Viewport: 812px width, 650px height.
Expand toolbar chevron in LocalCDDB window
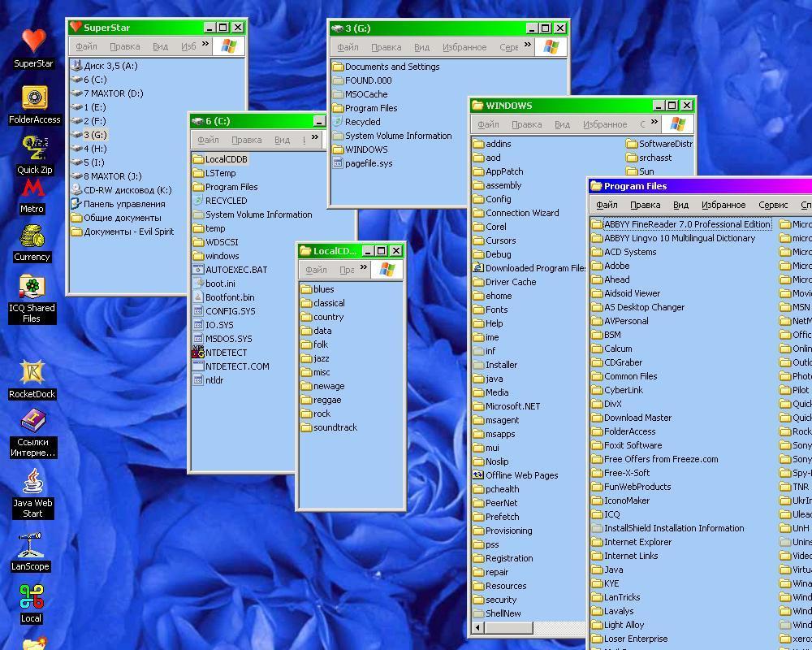tap(363, 268)
